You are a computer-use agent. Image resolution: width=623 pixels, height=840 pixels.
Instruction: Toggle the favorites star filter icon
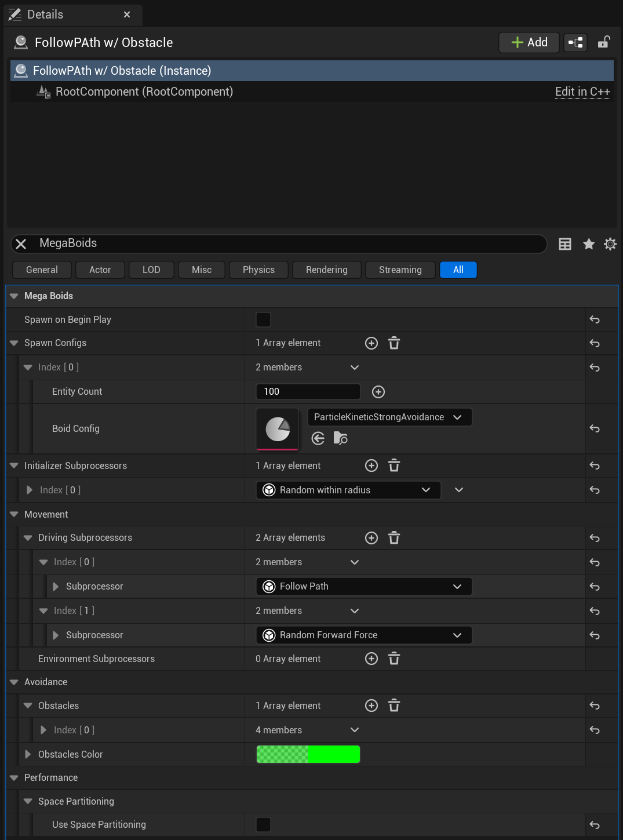(588, 244)
